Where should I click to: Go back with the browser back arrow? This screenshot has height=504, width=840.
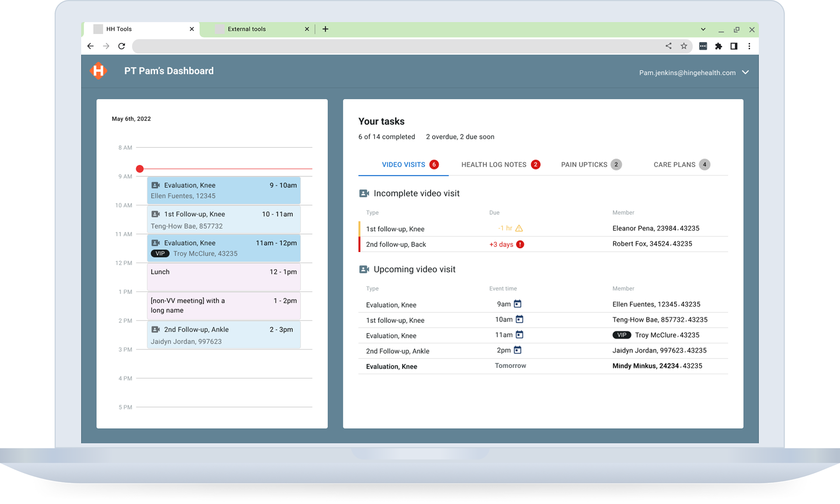click(91, 46)
